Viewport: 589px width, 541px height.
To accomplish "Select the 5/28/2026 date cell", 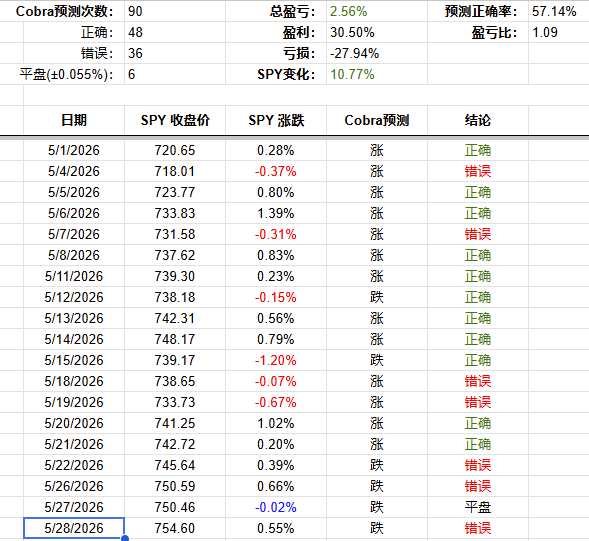I will coord(74,528).
